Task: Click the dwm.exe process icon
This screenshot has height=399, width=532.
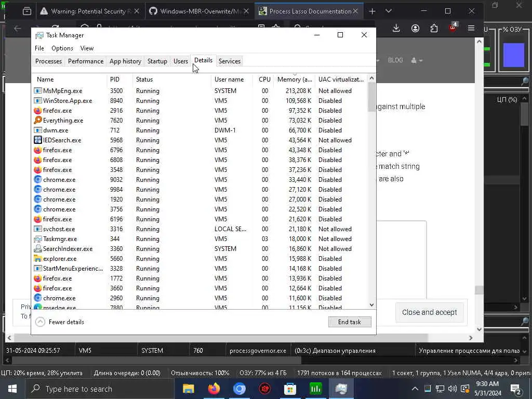Action: (x=37, y=130)
